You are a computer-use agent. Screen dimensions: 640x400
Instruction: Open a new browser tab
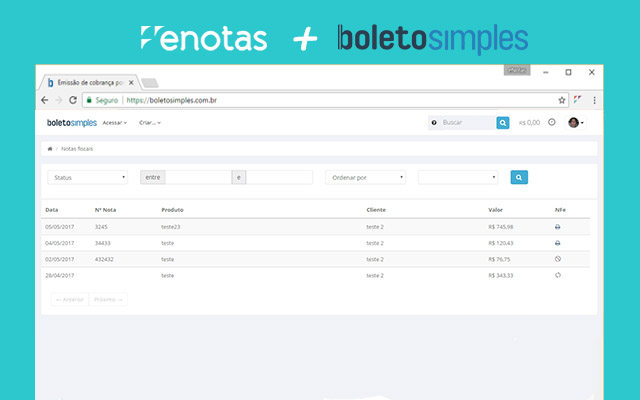tap(150, 83)
